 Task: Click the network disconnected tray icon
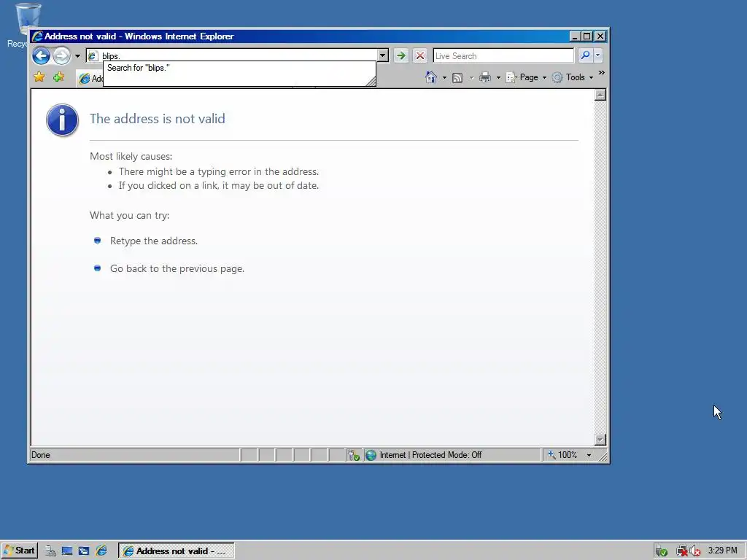pos(682,551)
